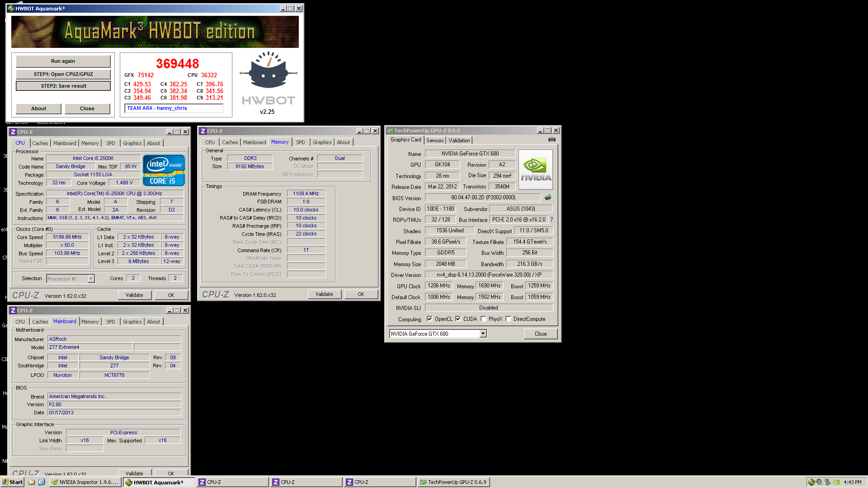Click STEP1: Open CPUZ/GPUZ button
Screen dimensions: 868x488
tap(63, 74)
